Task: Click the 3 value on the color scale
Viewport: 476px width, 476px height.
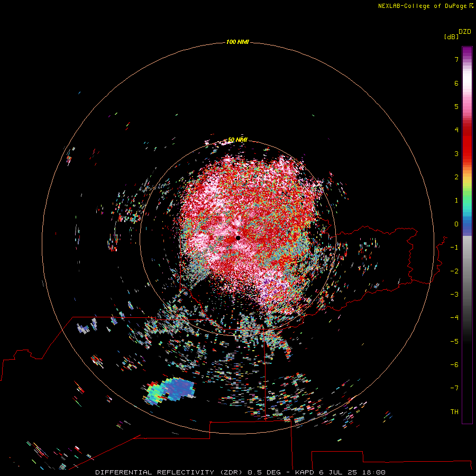Action: [x=456, y=153]
